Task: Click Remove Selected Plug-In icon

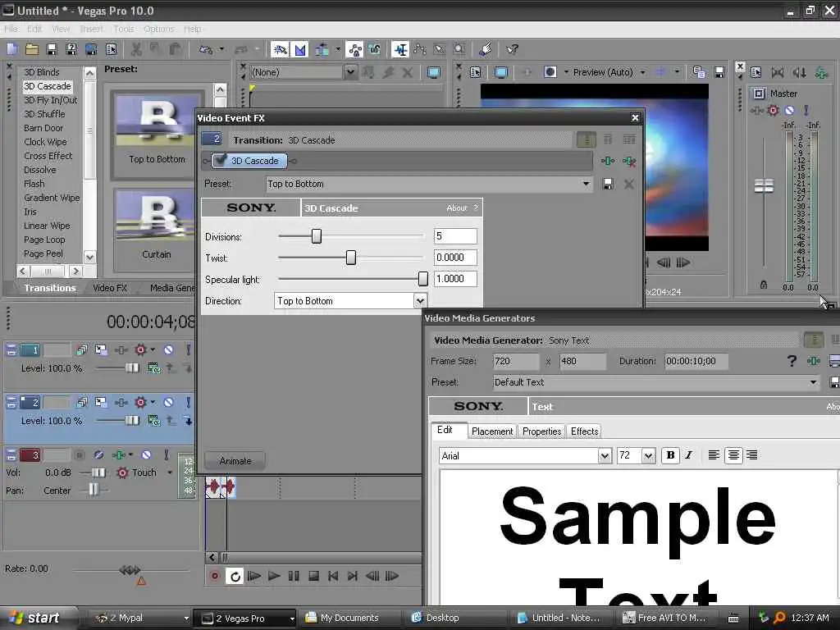Action: [629, 161]
